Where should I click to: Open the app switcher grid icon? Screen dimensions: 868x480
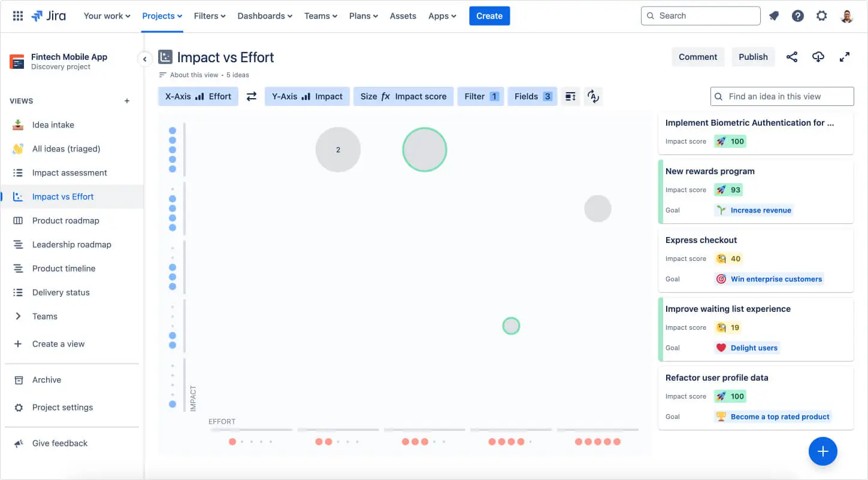coord(18,16)
